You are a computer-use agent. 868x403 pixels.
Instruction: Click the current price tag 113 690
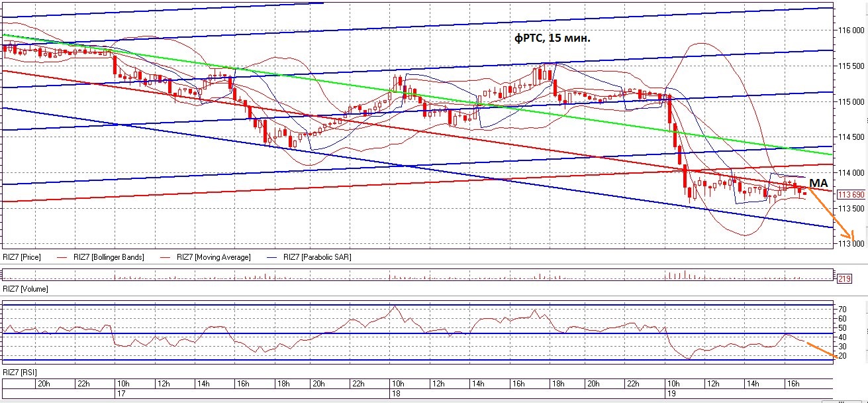(851, 195)
